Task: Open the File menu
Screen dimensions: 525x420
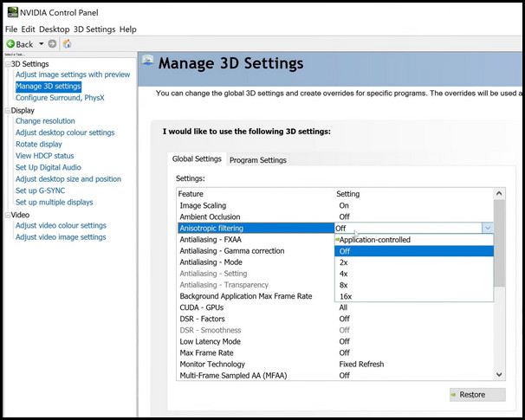Action: pos(11,29)
